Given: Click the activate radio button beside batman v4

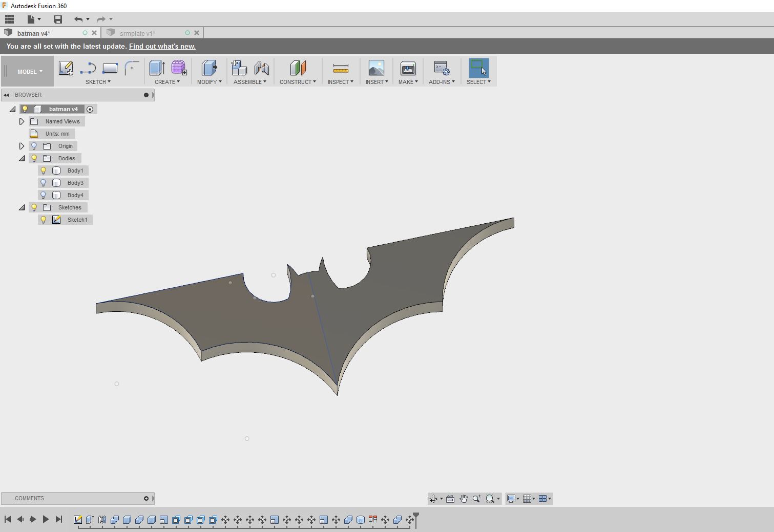Looking at the screenshot, I should 90,109.
